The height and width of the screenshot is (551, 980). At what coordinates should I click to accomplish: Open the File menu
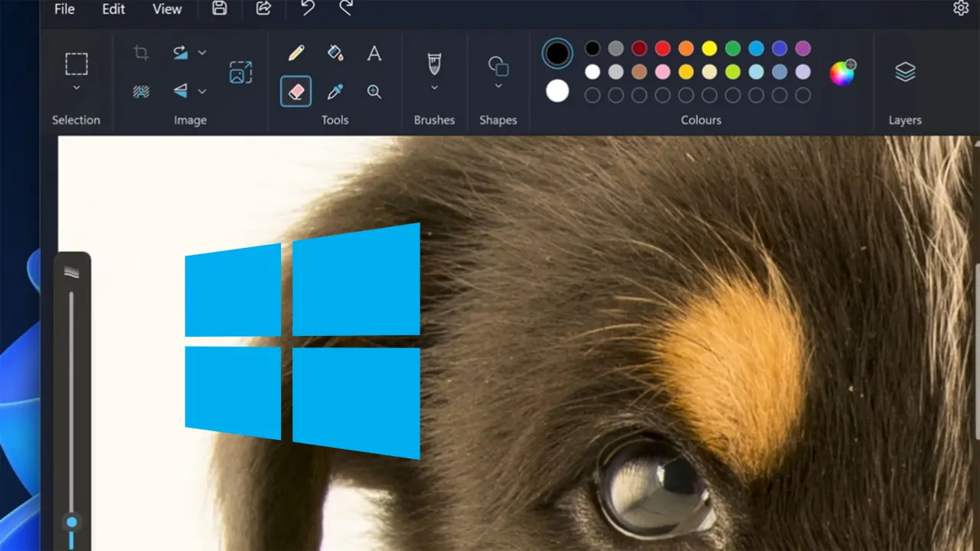tap(64, 9)
